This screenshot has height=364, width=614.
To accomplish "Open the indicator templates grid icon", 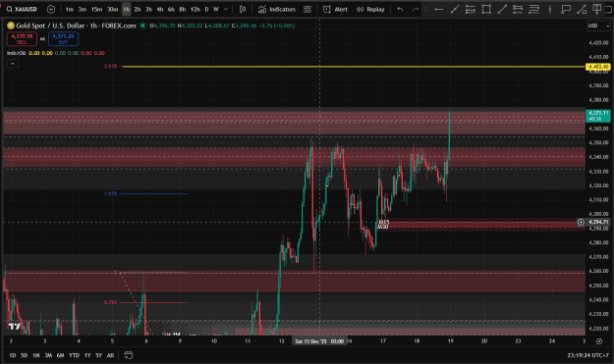I will [x=307, y=9].
